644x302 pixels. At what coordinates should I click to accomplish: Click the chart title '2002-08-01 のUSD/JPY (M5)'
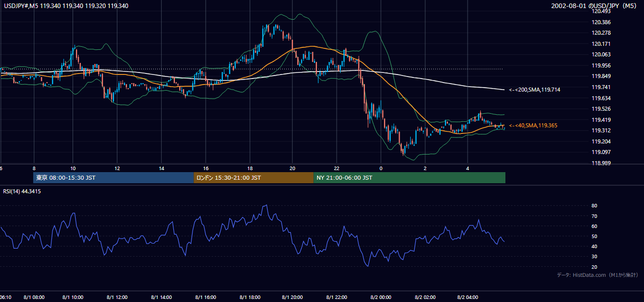coord(595,6)
